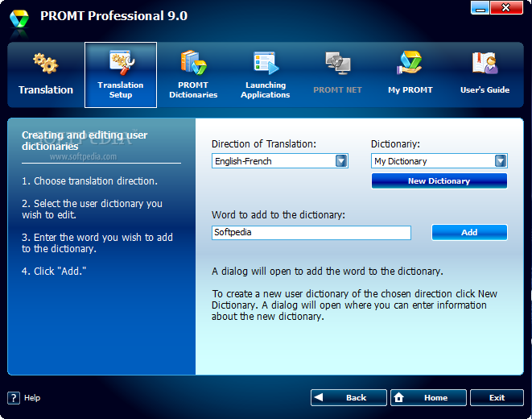This screenshot has height=419, width=532.
Task: Open User's Guide book icon
Action: point(485,63)
